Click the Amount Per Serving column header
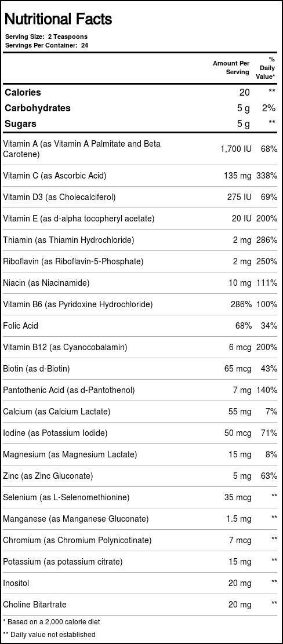Image resolution: width=283 pixels, height=644 pixels. click(231, 68)
